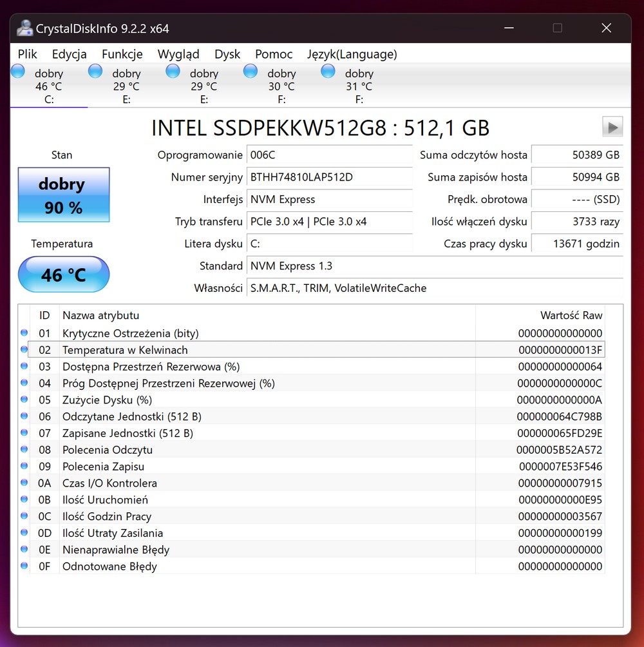Switch to the 30 °C F: disk tab

pos(281,86)
